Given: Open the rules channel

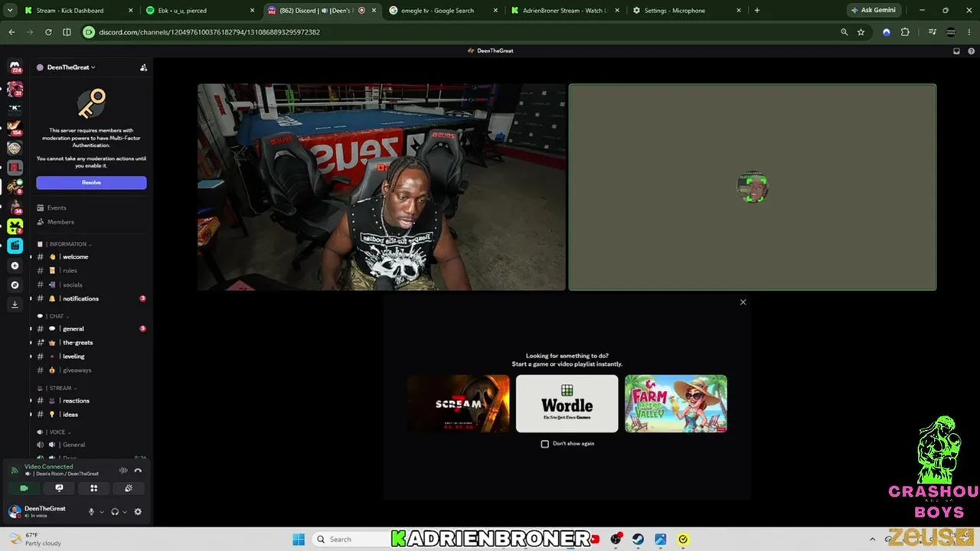Looking at the screenshot, I should (70, 271).
